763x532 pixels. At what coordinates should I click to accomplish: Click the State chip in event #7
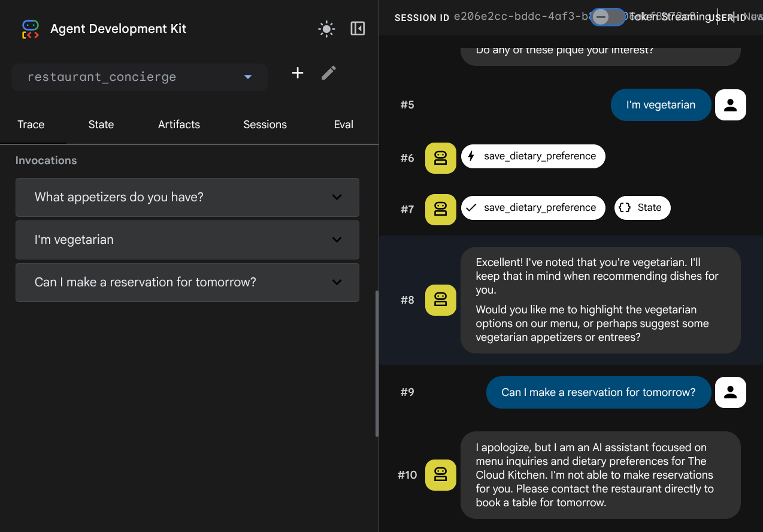pyautogui.click(x=642, y=208)
